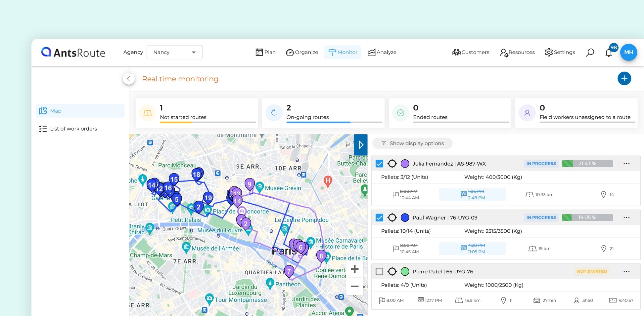Locate Julia Fernandez with target icon
Viewport: 644px width, 316px height.
tap(392, 164)
